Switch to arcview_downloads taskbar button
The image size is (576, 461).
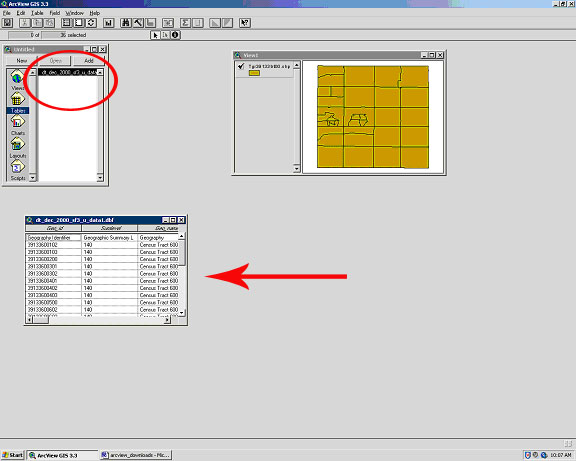point(136,455)
